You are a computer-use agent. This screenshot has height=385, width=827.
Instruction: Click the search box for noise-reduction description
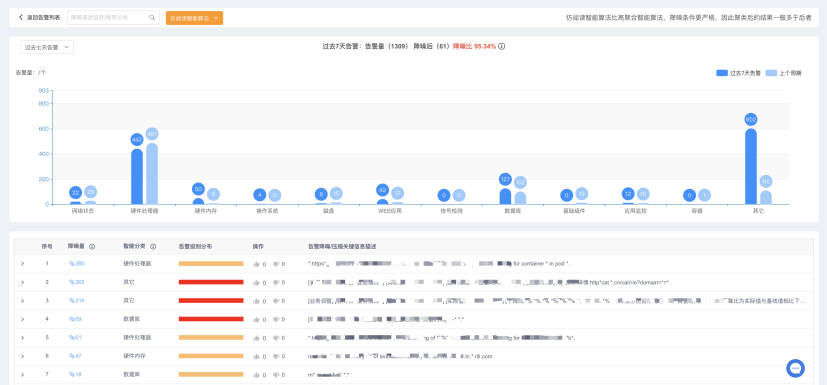pyautogui.click(x=113, y=17)
